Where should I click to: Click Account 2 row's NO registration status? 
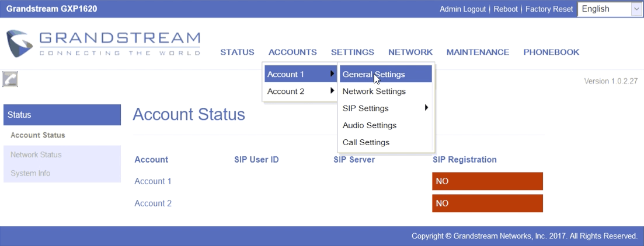488,203
